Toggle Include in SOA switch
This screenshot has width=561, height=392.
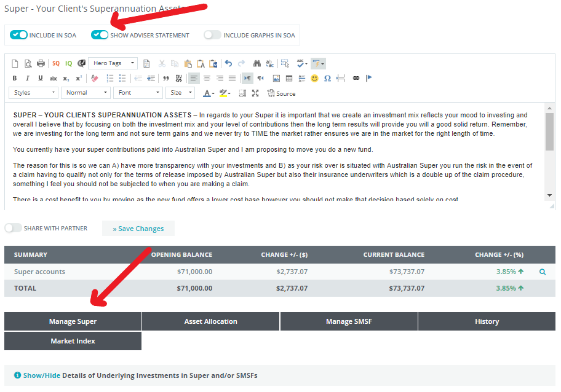[19, 35]
